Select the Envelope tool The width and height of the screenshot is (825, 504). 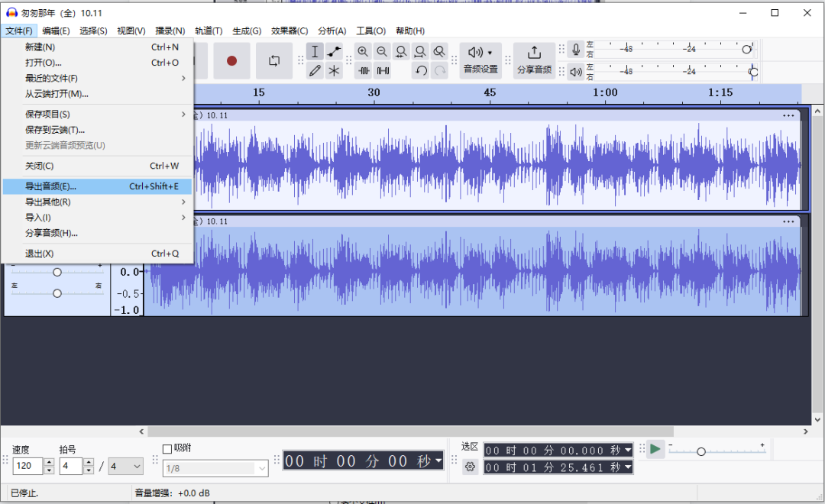coord(333,52)
